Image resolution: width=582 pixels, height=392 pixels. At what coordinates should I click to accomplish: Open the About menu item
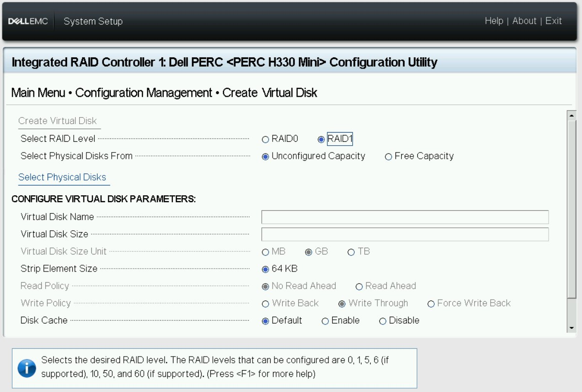click(524, 21)
